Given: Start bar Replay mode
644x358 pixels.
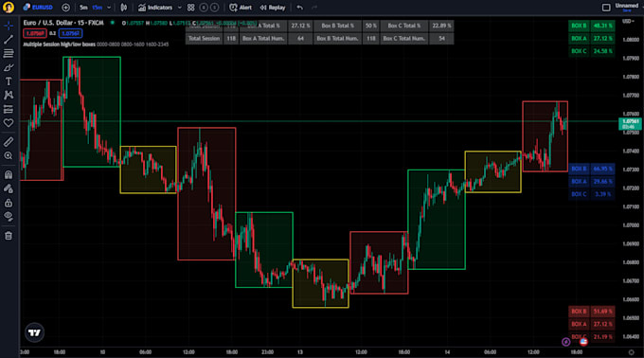Looking at the screenshot, I should [273, 8].
